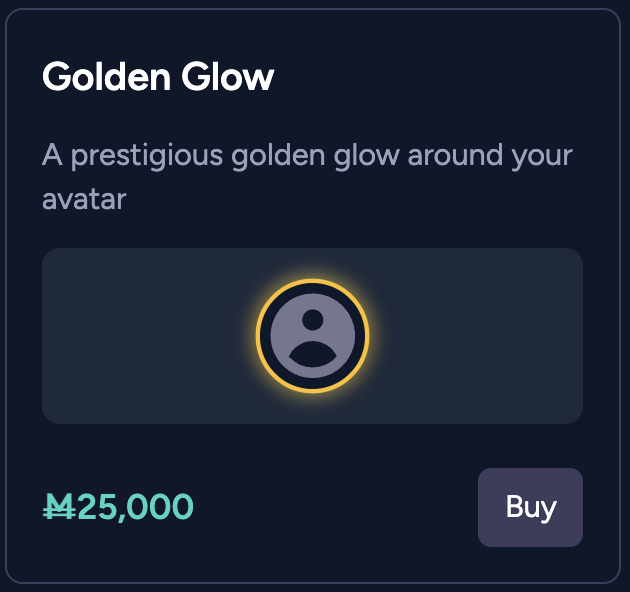Click the currency symbol before 25,000

tap(58, 508)
